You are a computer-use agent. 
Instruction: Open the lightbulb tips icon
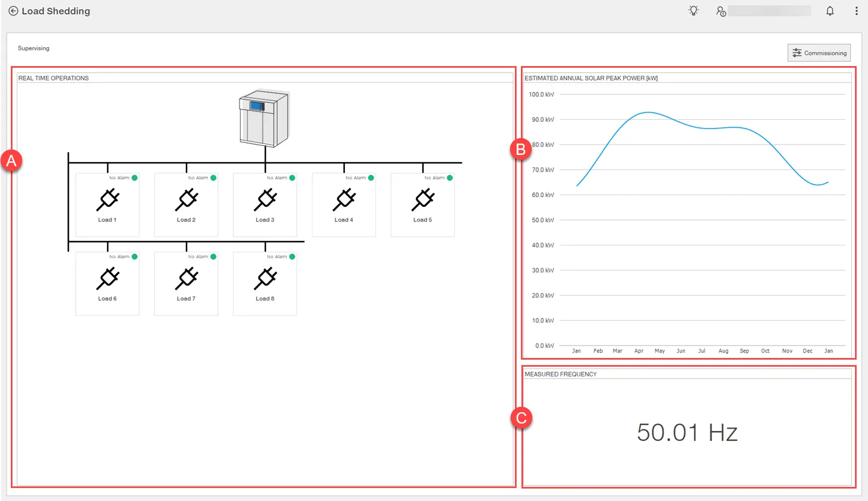point(693,11)
